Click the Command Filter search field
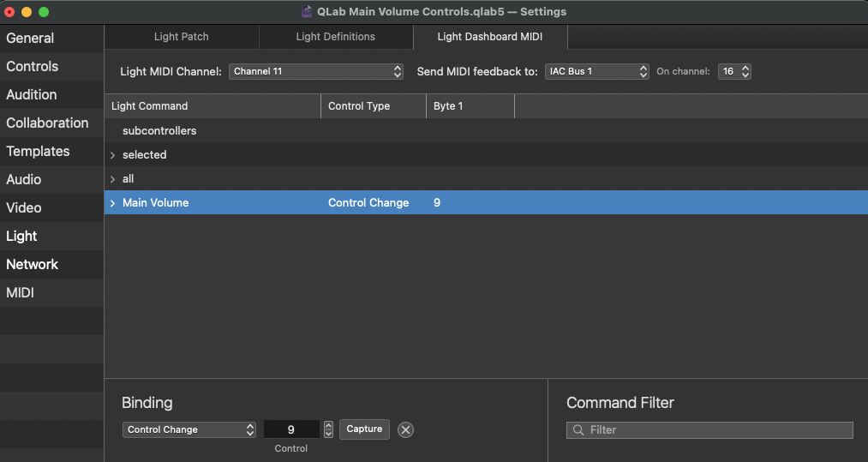 [709, 430]
